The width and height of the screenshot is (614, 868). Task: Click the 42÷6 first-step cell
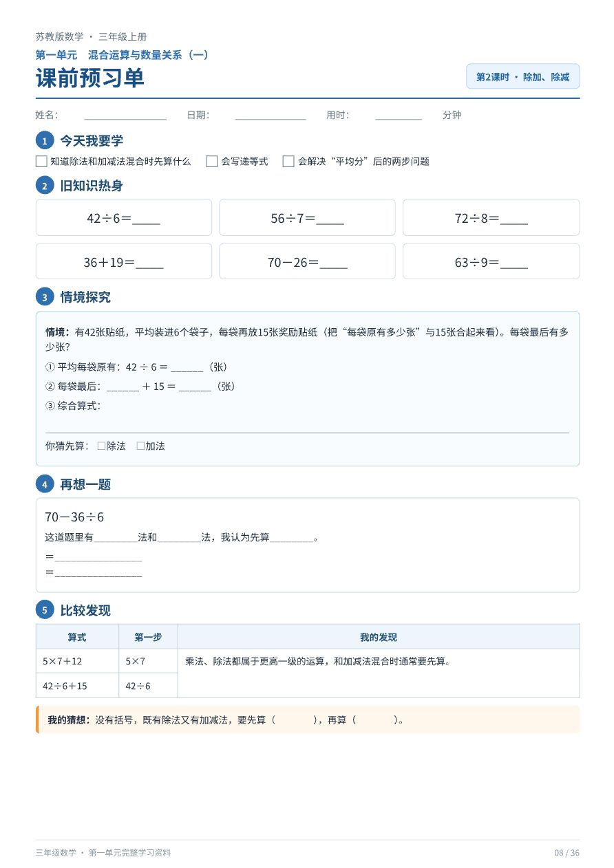(148, 686)
